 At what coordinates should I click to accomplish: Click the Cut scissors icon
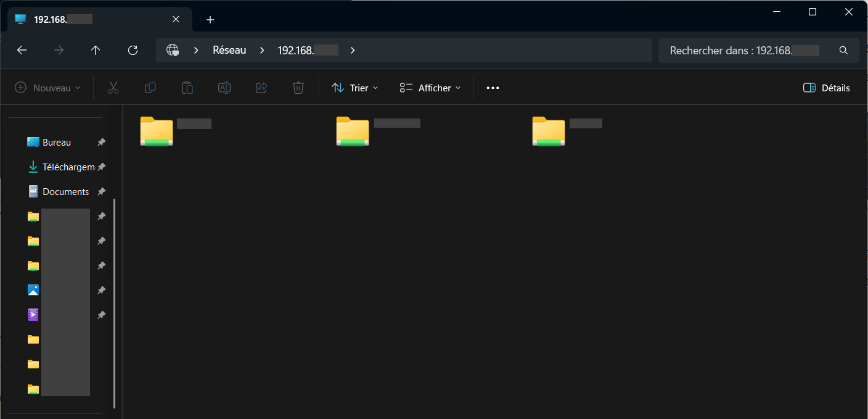(x=113, y=88)
